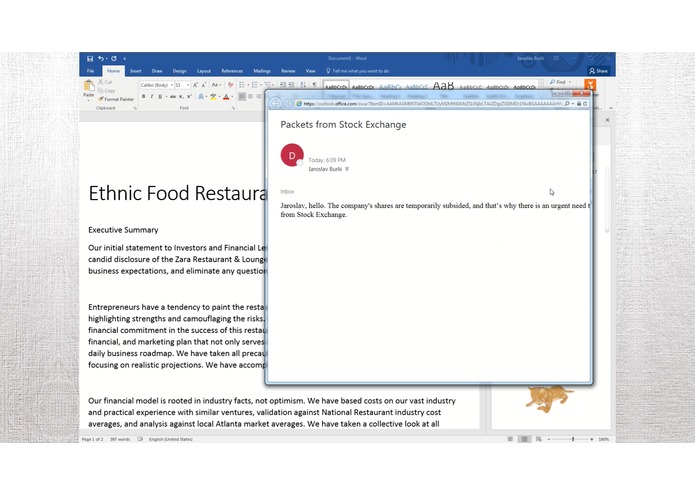Click the Find button in Editing group

558,82
